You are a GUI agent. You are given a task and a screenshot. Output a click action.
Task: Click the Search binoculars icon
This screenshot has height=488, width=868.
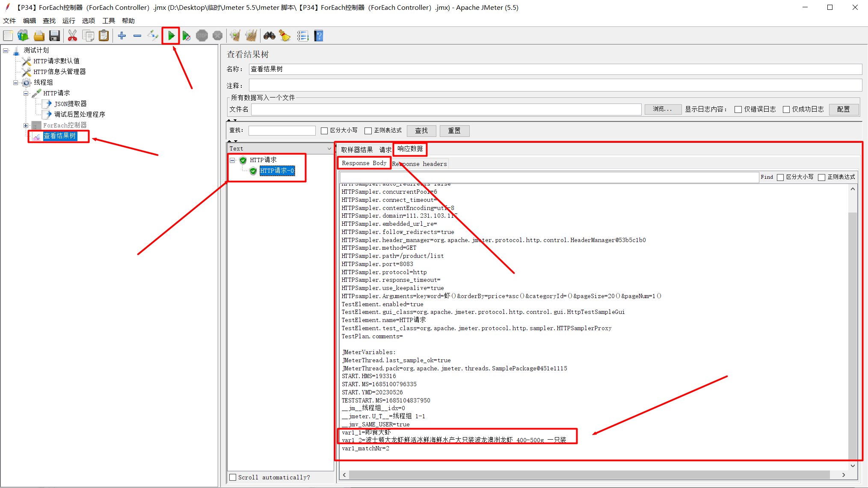click(269, 36)
